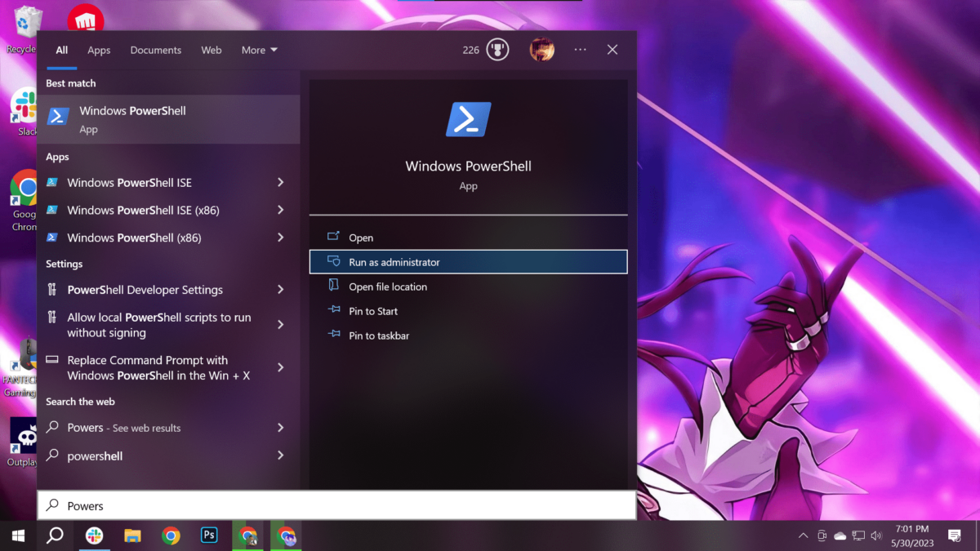Click the network tray icon

pos(858,535)
